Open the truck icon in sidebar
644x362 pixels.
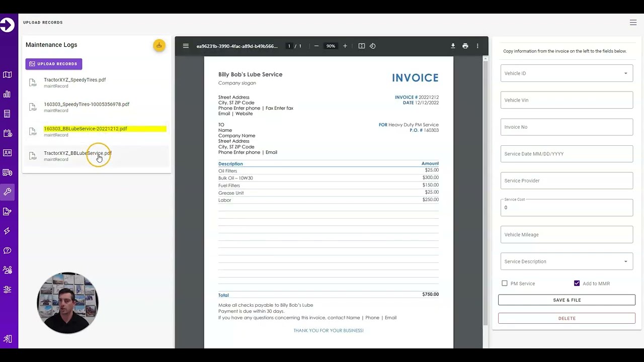7,172
